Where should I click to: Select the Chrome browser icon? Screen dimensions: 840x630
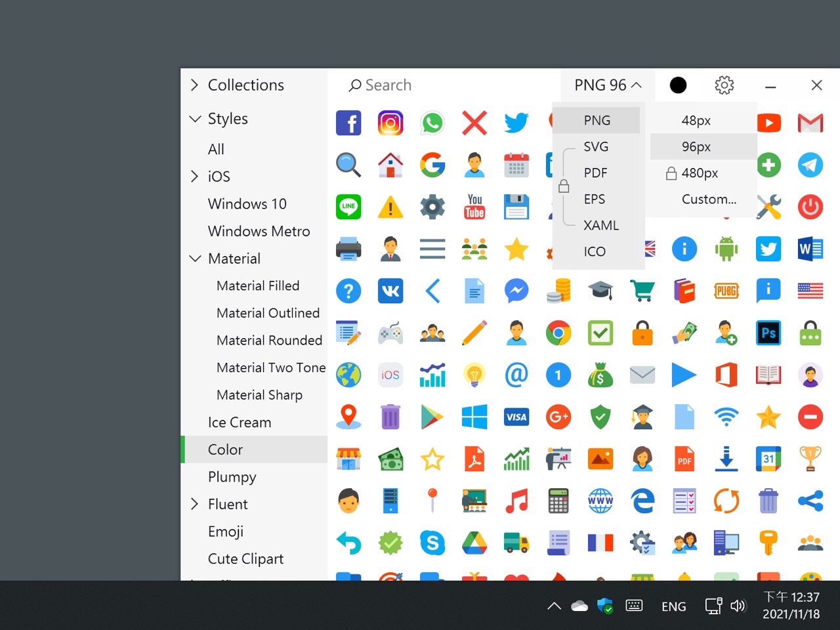[x=558, y=333]
